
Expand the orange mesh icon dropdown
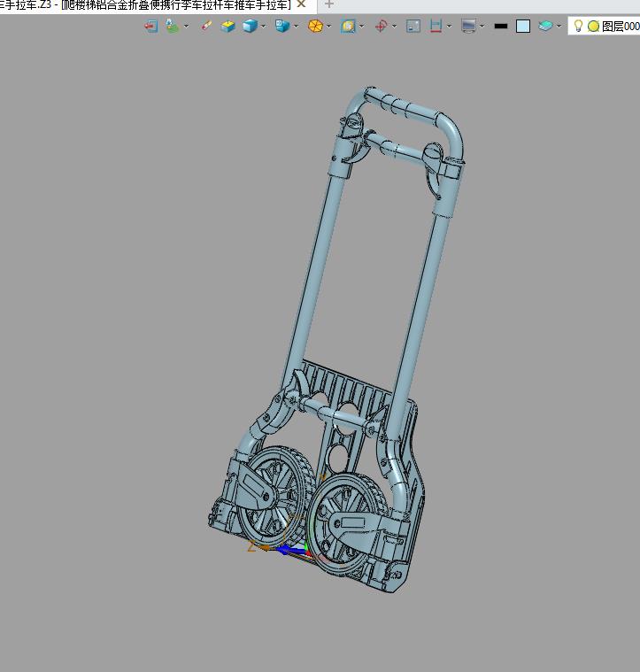329,27
